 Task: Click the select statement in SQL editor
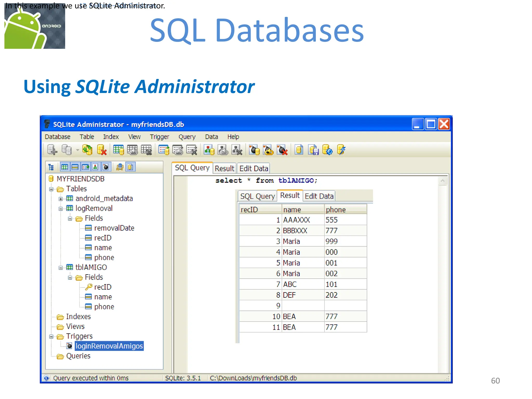pyautogui.click(x=266, y=181)
